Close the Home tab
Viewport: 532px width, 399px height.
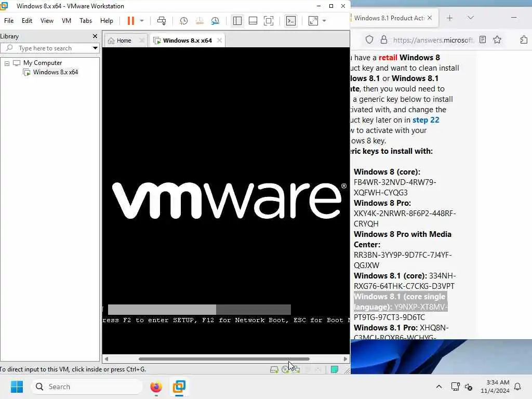[x=142, y=41]
